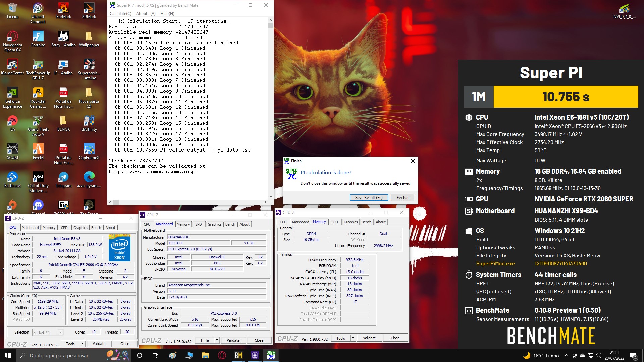Click Validate in middle CPU-Z window

233,340
